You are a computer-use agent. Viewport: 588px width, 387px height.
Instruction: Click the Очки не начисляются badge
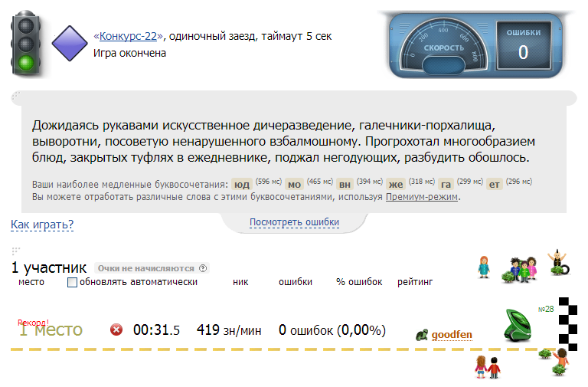coord(152,268)
